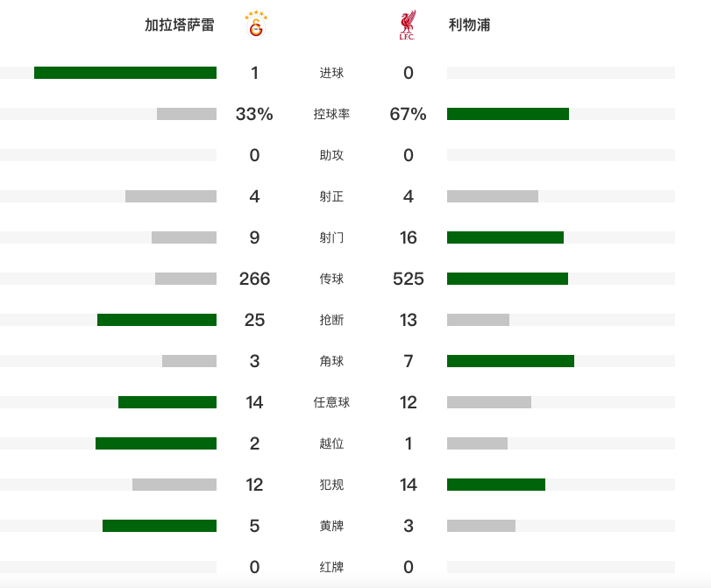Click Liverpool's green 射门 bar
This screenshot has height=588, width=711.
coord(505,237)
